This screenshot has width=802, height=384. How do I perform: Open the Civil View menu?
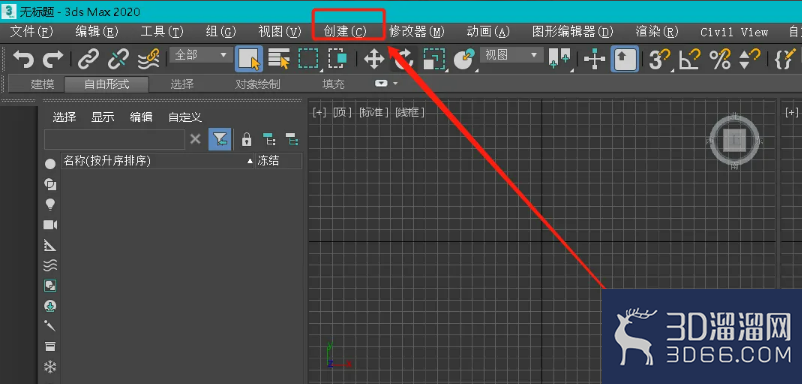coord(734,32)
